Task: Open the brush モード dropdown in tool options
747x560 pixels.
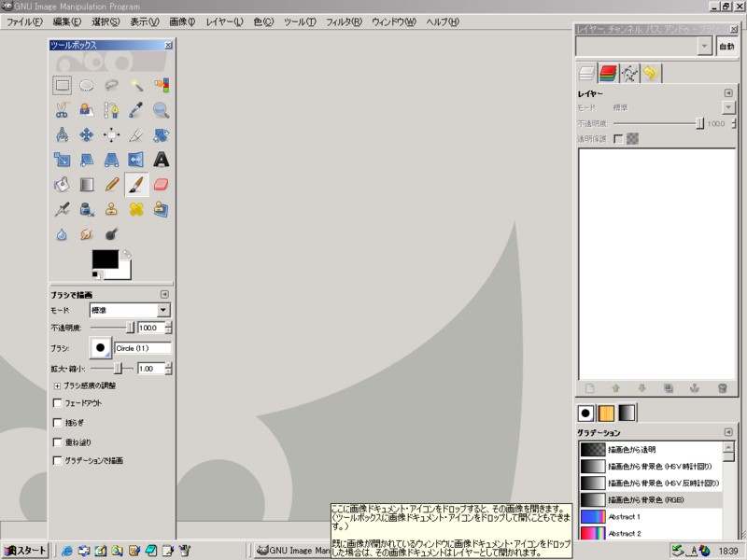Action: (130, 310)
